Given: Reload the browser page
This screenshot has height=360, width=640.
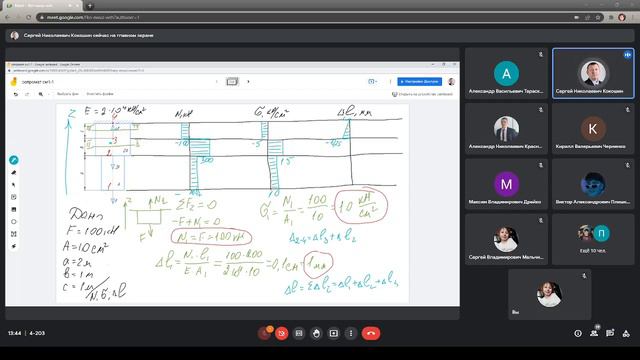Looking at the screenshot, I should [x=28, y=18].
